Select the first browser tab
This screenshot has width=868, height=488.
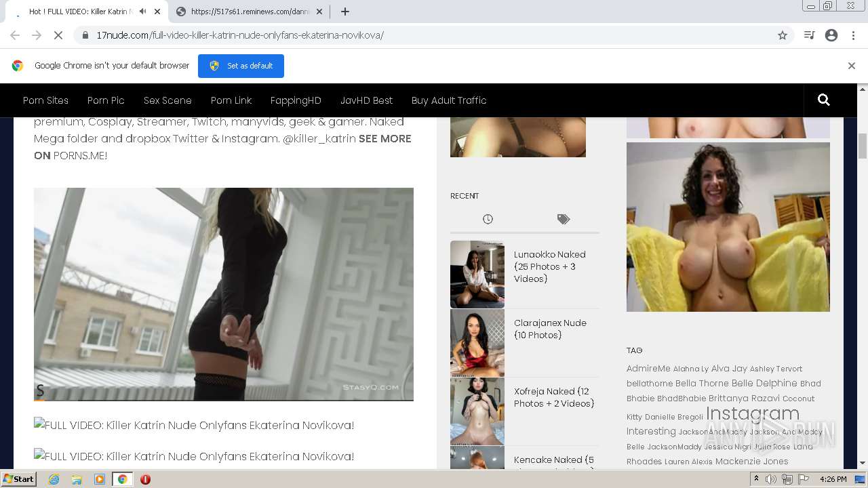tap(87, 12)
